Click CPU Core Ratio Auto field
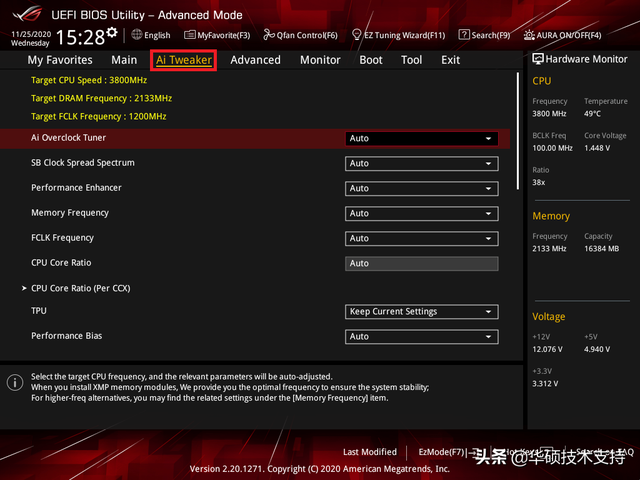The image size is (640, 480). pyautogui.click(x=422, y=264)
